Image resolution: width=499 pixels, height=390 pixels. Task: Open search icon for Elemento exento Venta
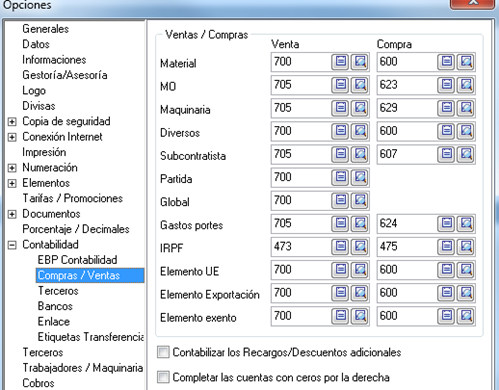tap(360, 316)
